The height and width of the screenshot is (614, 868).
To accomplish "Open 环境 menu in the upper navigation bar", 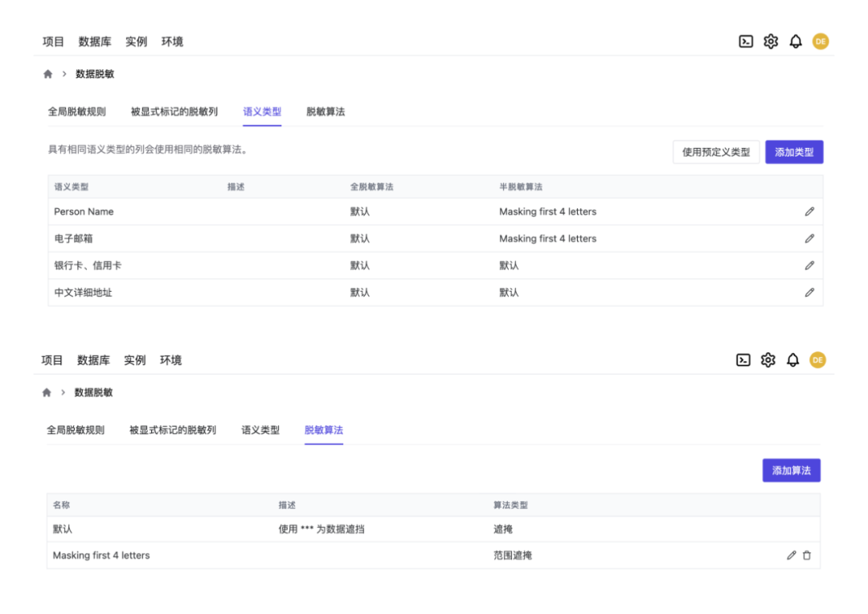I will [x=172, y=42].
